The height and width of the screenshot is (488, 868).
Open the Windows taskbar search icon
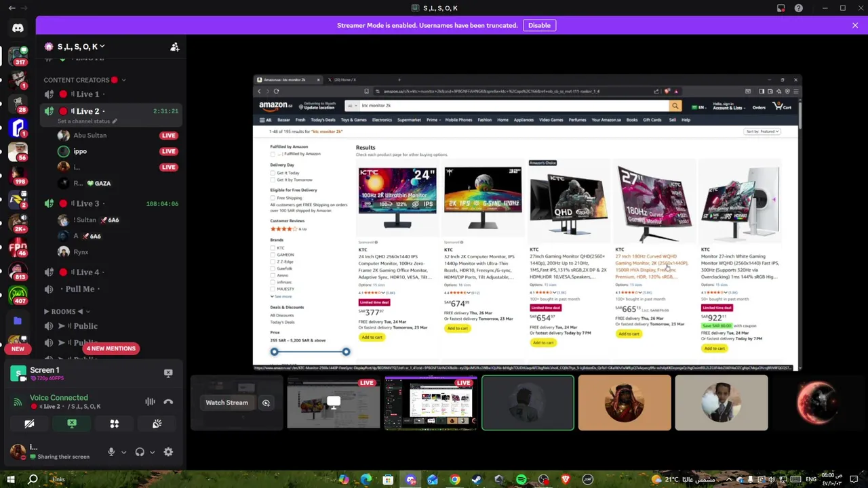pos(33,480)
